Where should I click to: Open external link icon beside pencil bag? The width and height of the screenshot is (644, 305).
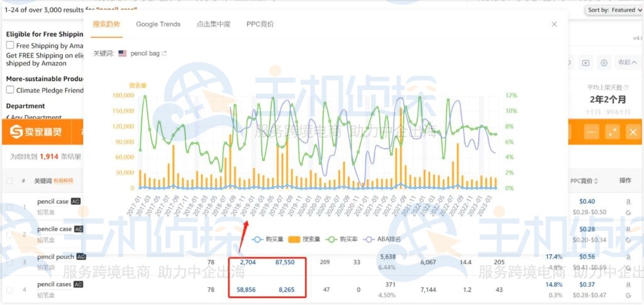(x=165, y=53)
